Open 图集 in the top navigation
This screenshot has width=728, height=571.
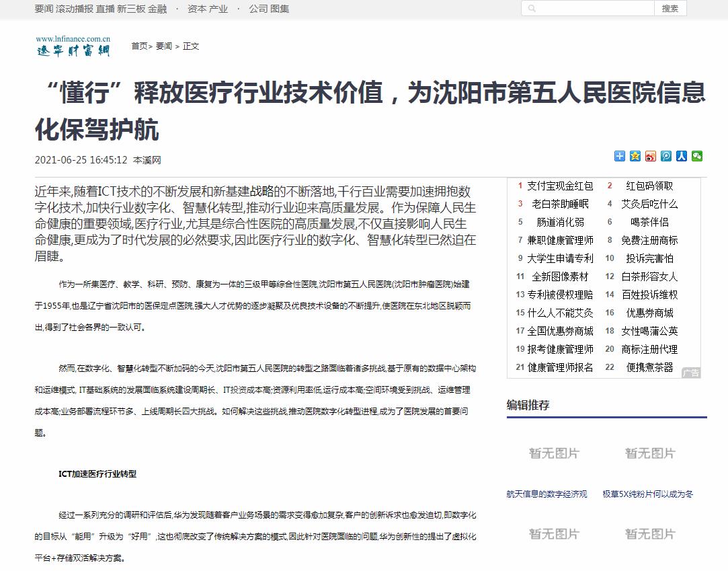(280, 9)
